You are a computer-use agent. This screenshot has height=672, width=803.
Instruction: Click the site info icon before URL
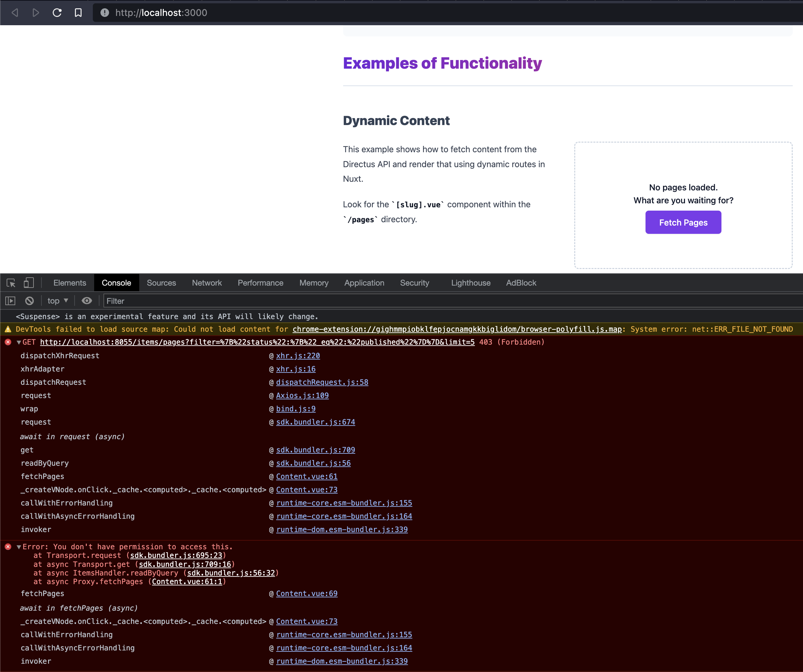(104, 13)
